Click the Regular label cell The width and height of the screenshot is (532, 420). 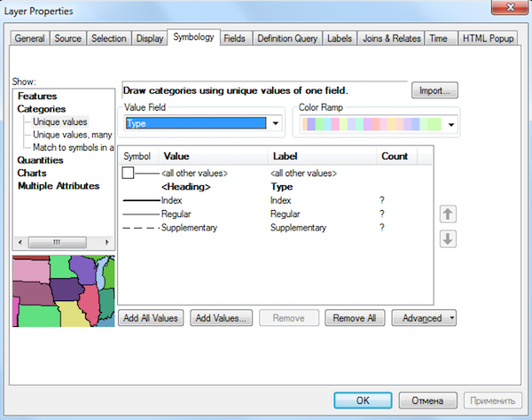tap(285, 214)
